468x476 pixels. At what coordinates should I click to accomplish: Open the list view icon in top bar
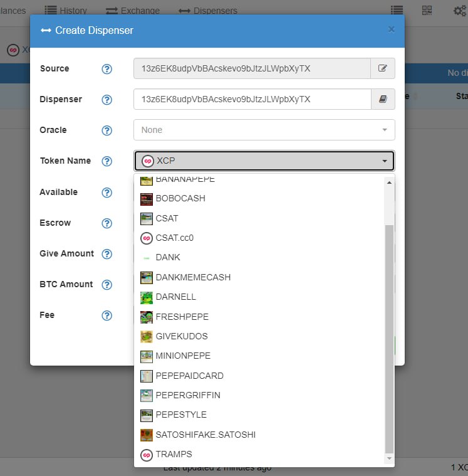click(x=397, y=10)
